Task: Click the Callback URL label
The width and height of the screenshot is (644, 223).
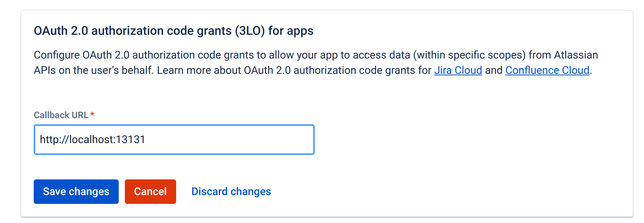Action: pos(61,115)
